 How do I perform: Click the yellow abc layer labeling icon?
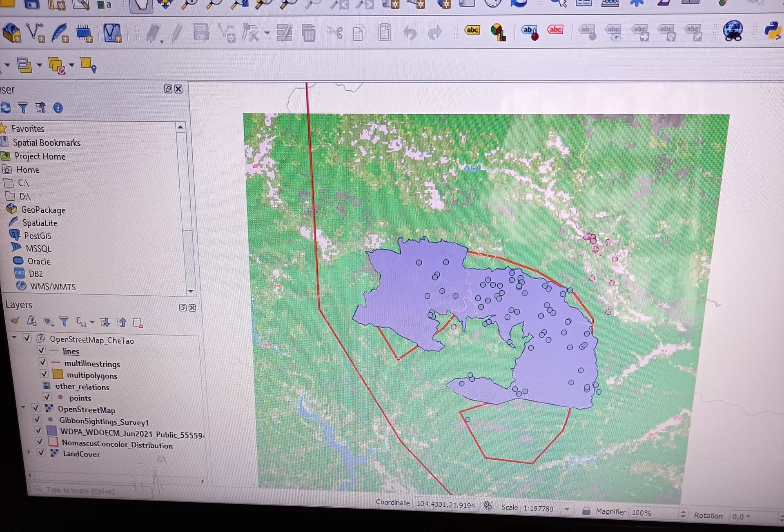point(472,30)
